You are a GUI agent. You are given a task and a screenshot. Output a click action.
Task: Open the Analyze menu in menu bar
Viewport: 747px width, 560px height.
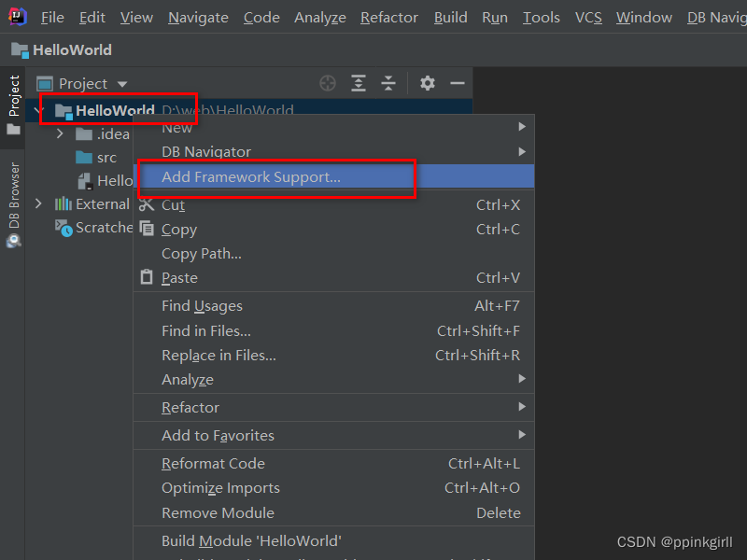point(320,18)
